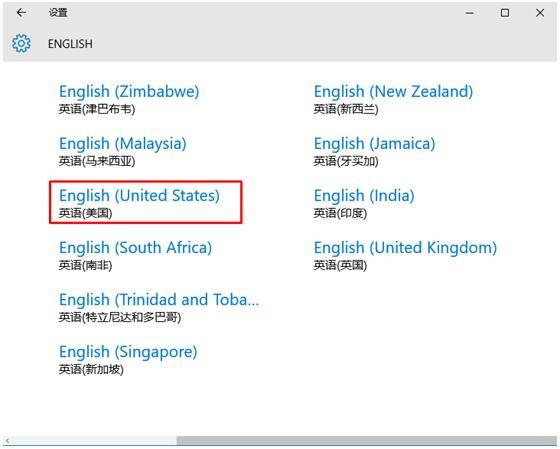Click the Settings gear icon

tap(21, 44)
